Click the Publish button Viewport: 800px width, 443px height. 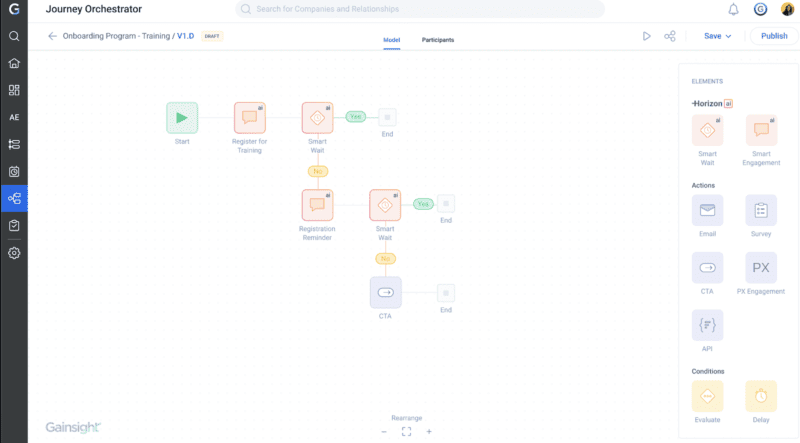coord(773,36)
